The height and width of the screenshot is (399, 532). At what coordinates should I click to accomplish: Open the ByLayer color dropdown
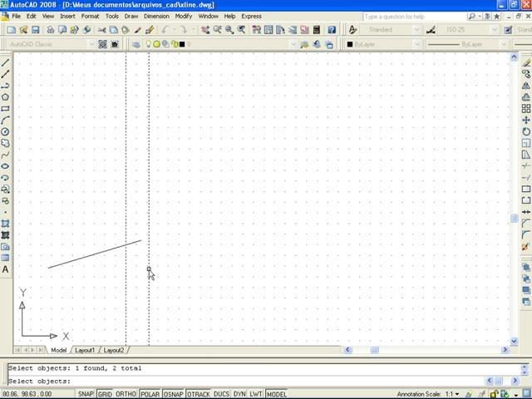[417, 44]
